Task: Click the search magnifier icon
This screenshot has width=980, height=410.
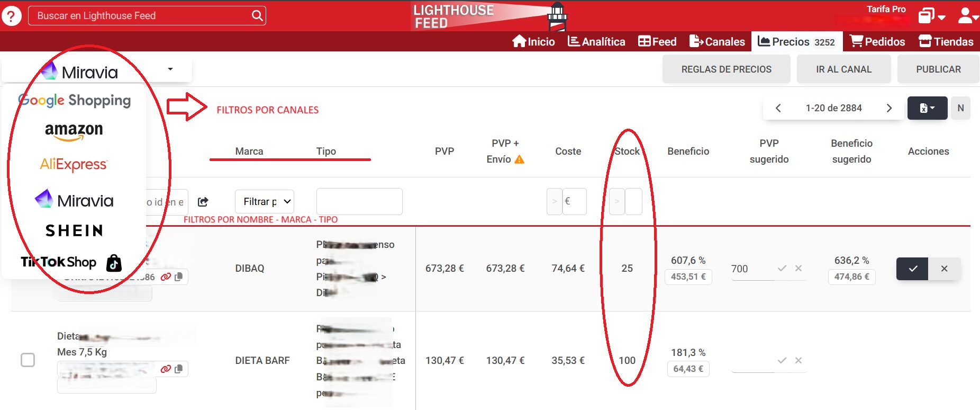Action: (x=257, y=16)
